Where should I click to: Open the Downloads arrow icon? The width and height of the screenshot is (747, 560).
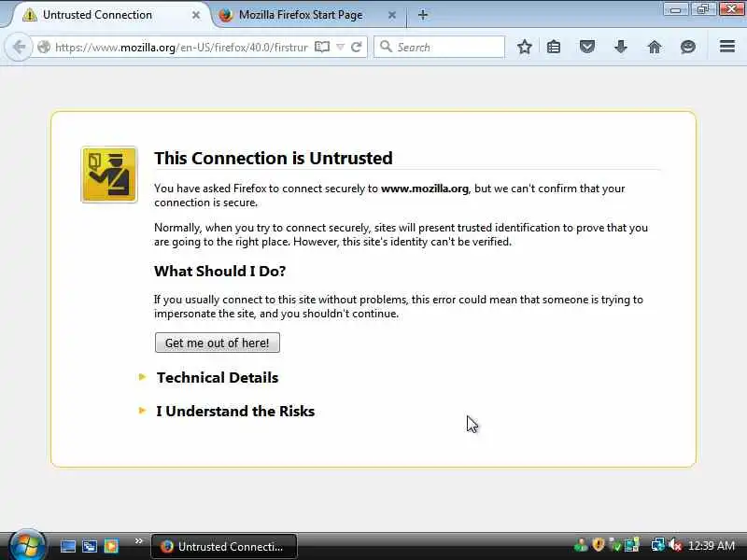(620, 47)
